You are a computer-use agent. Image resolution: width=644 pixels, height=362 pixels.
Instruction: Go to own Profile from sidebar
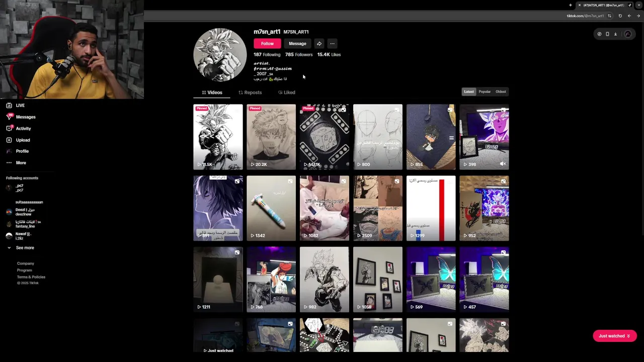[17, 151]
